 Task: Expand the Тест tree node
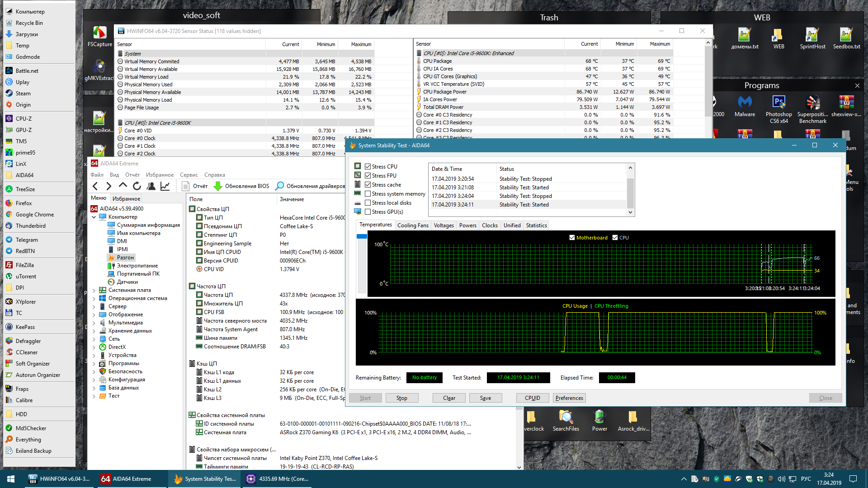click(94, 396)
